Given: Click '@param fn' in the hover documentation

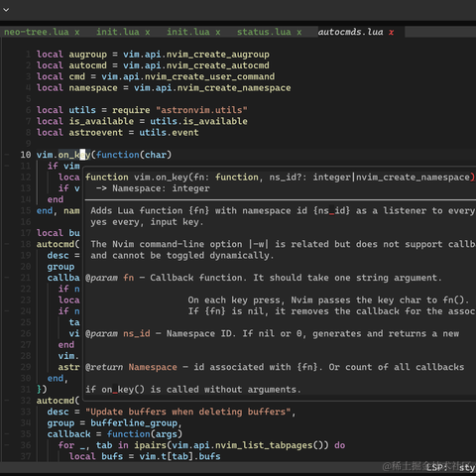Looking at the screenshot, I should click(110, 278).
